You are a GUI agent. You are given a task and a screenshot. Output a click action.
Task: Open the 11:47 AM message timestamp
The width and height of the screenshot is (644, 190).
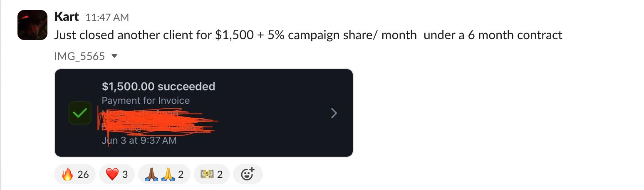tap(107, 17)
